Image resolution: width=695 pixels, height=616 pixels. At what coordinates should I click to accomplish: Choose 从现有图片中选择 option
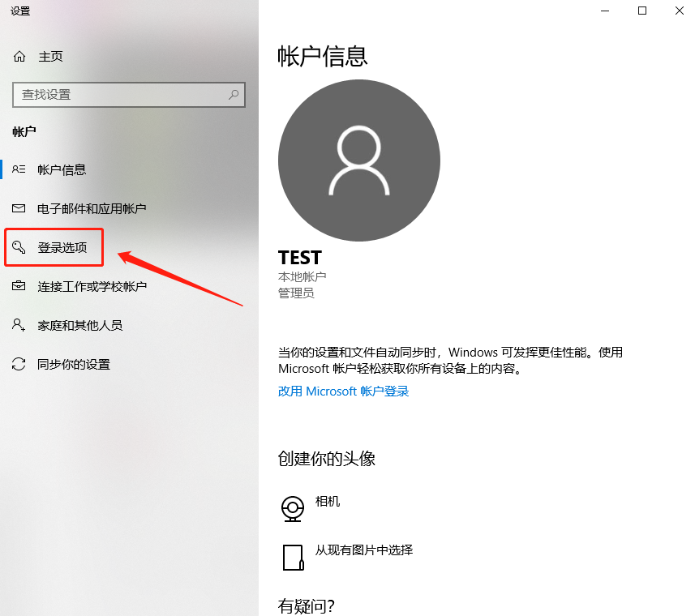click(x=364, y=550)
